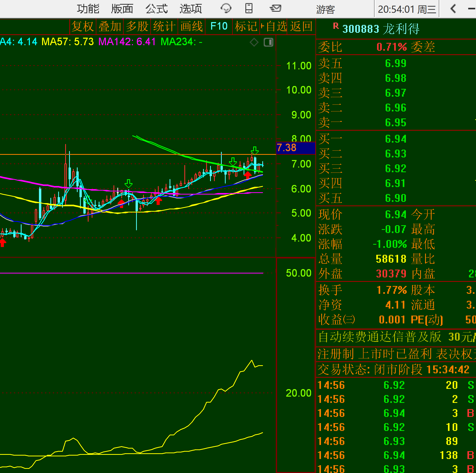Open the 选项 menu
This screenshot has width=476, height=473.
191,9
